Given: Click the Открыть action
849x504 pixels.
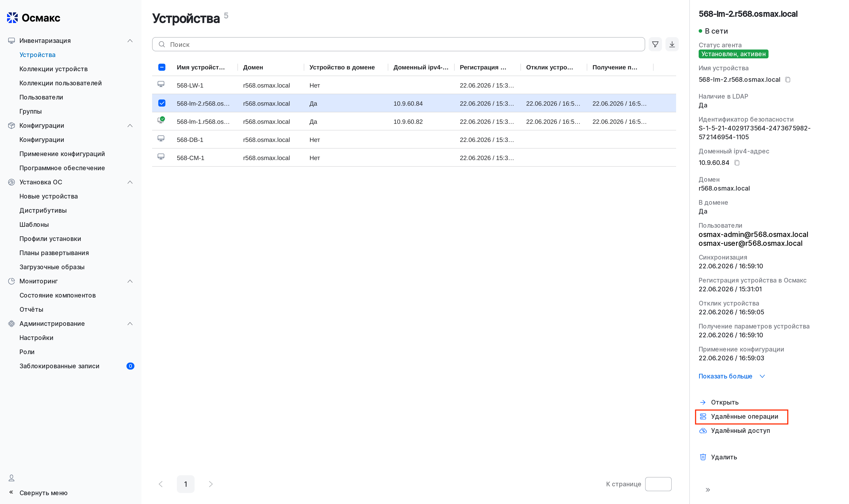Looking at the screenshot, I should tap(725, 402).
